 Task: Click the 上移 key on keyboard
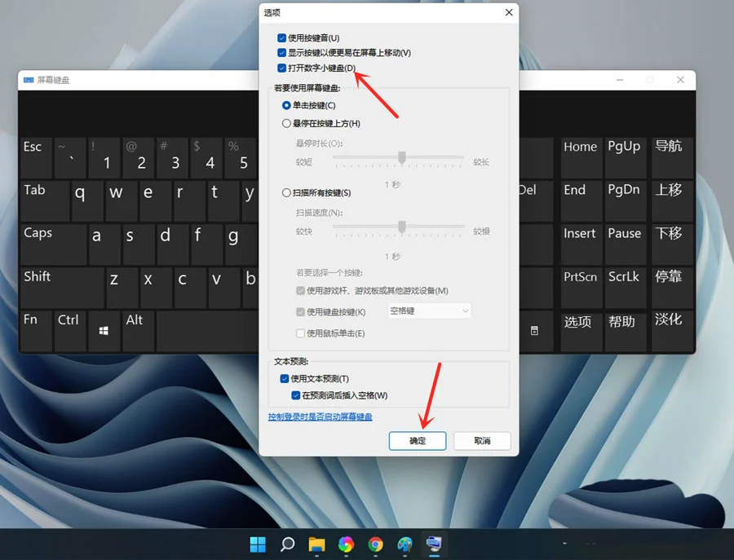pos(672,201)
